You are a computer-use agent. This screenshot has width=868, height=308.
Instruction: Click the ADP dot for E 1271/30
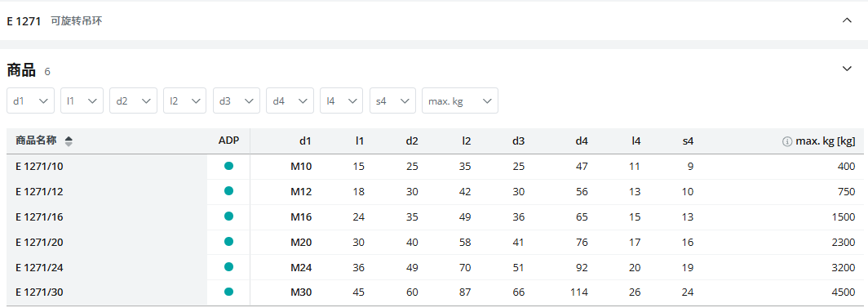(x=228, y=292)
